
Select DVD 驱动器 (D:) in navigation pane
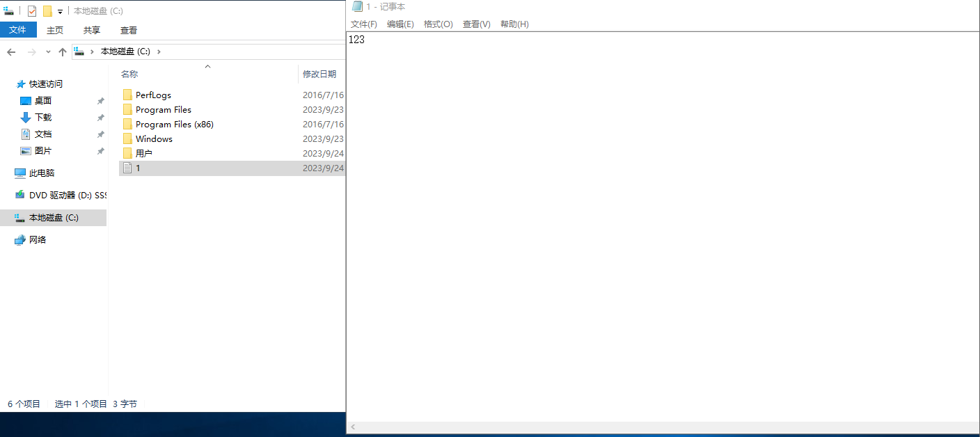(61, 196)
